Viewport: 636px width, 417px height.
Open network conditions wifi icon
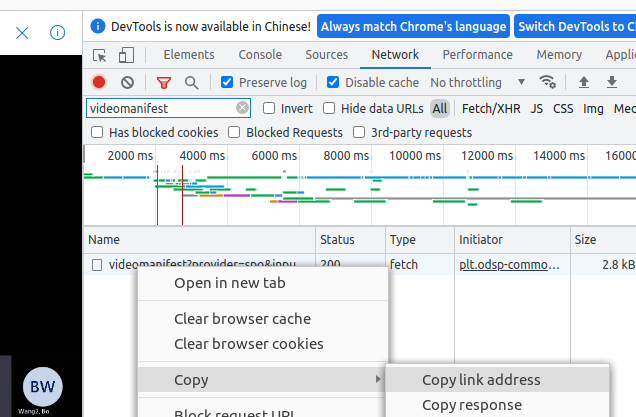pos(547,82)
